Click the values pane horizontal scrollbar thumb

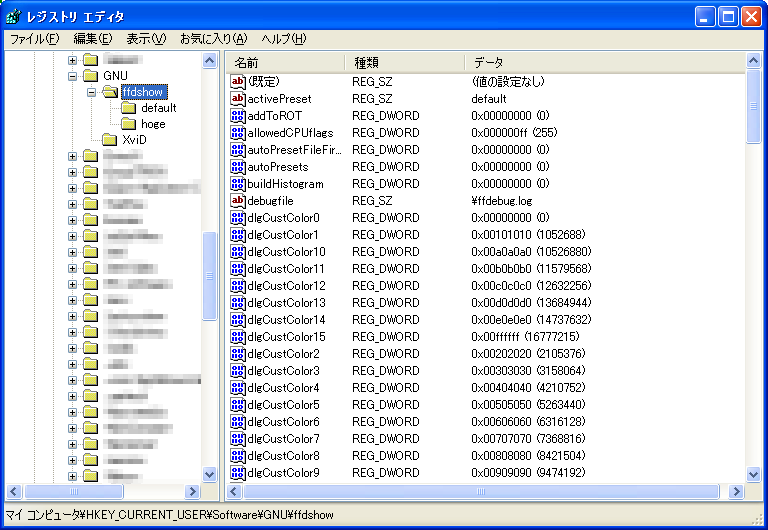(482, 491)
